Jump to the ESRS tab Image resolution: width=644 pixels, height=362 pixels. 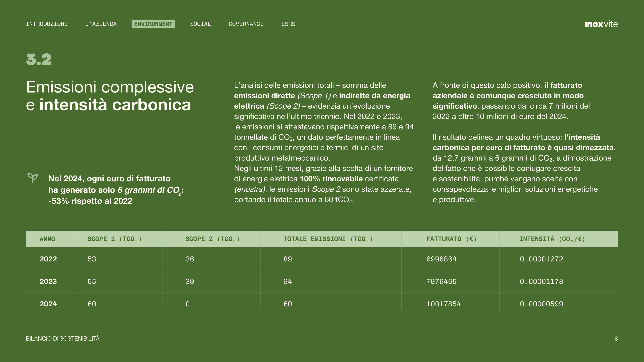(x=288, y=24)
